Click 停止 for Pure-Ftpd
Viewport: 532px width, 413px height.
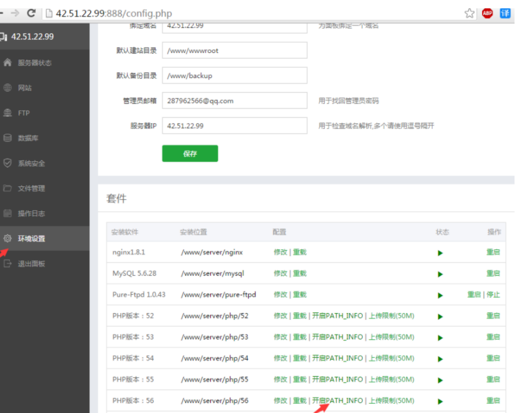[x=493, y=294]
